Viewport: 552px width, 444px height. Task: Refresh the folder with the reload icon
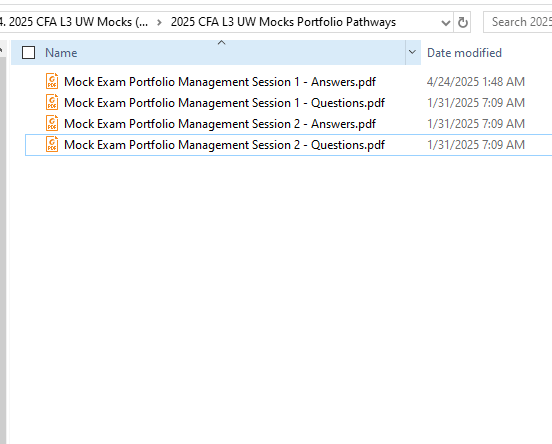[x=462, y=22]
